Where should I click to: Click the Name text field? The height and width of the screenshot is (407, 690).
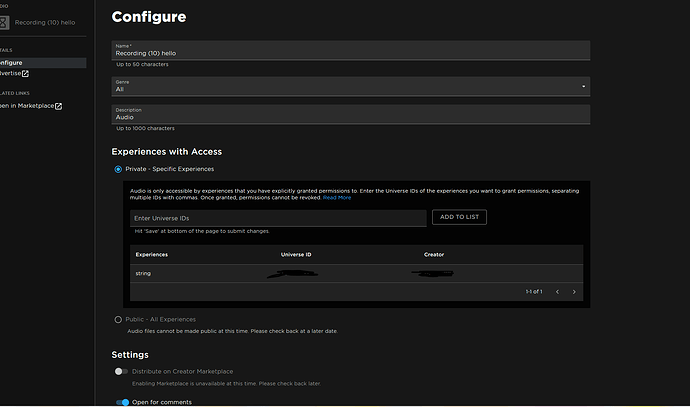click(x=351, y=50)
